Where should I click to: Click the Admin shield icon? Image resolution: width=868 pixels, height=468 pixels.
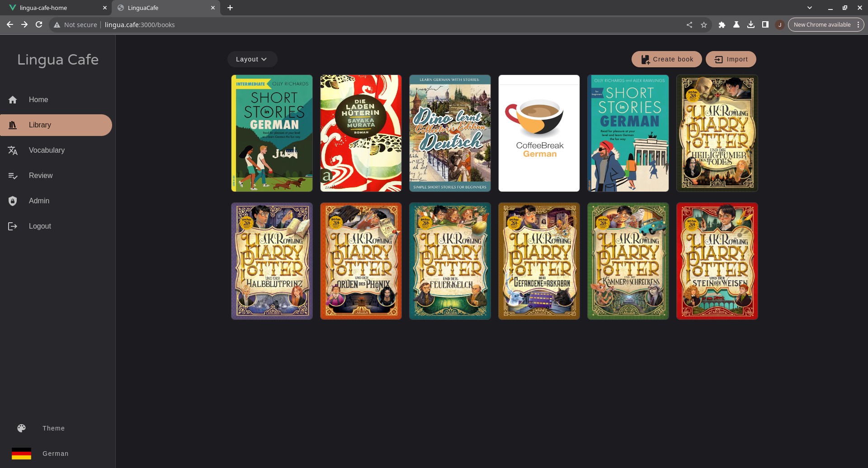point(13,201)
